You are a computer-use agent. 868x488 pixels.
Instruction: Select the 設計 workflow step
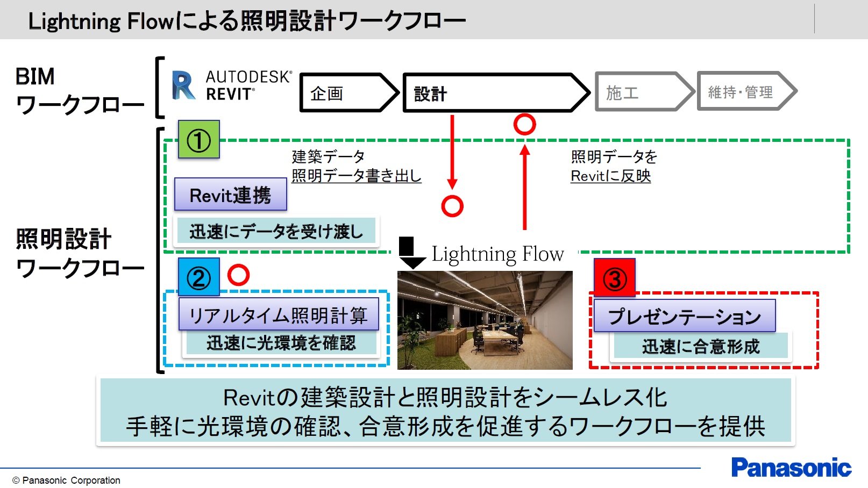coord(496,93)
